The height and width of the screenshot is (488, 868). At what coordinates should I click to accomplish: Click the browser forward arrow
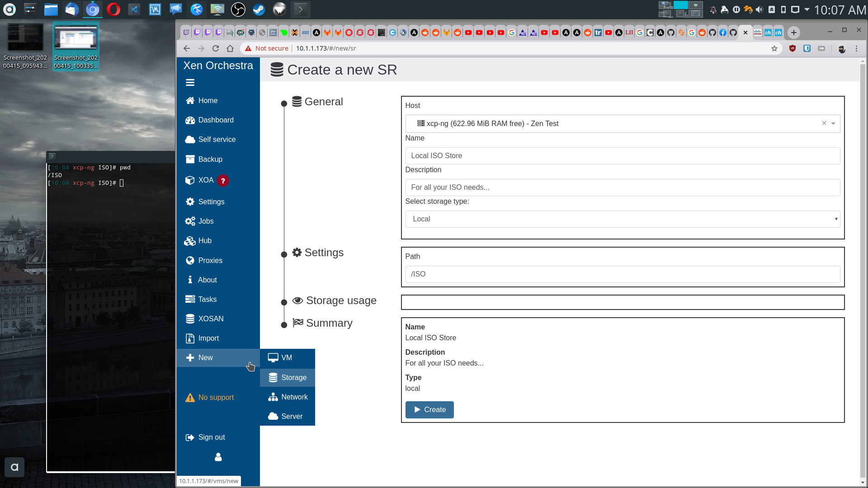point(201,48)
